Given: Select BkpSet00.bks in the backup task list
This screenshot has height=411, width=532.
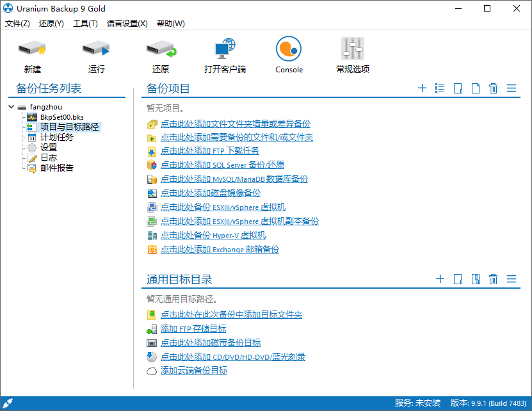Looking at the screenshot, I should click(61, 117).
